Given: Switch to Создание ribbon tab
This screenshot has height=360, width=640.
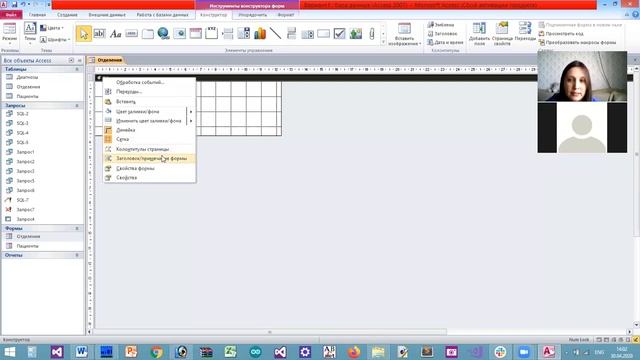Looking at the screenshot, I should coord(67,15).
